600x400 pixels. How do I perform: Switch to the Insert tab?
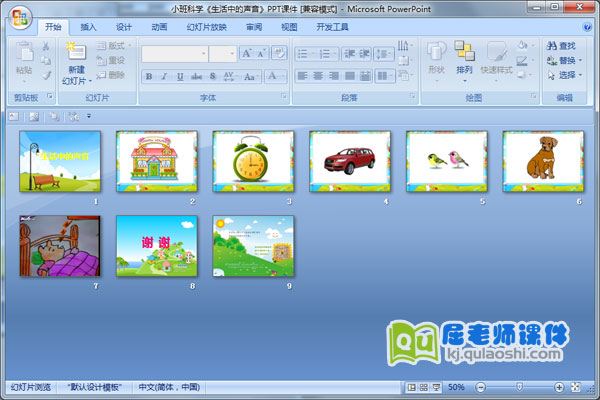[88, 27]
